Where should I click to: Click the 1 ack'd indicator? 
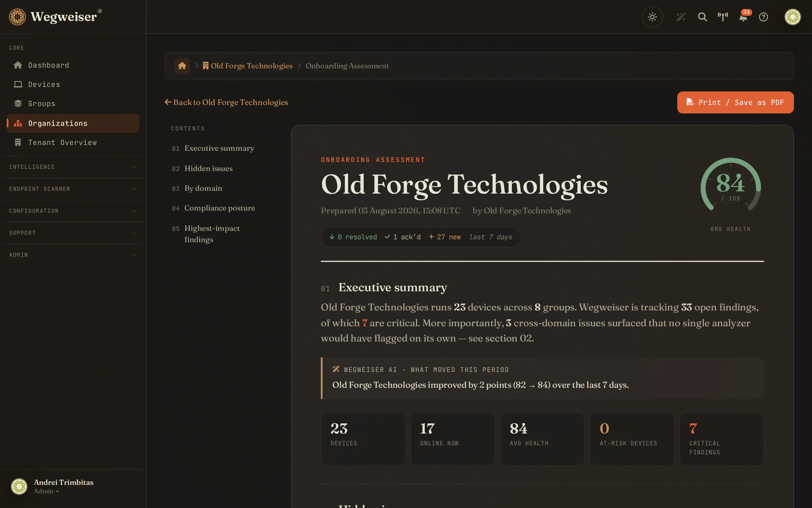(402, 237)
